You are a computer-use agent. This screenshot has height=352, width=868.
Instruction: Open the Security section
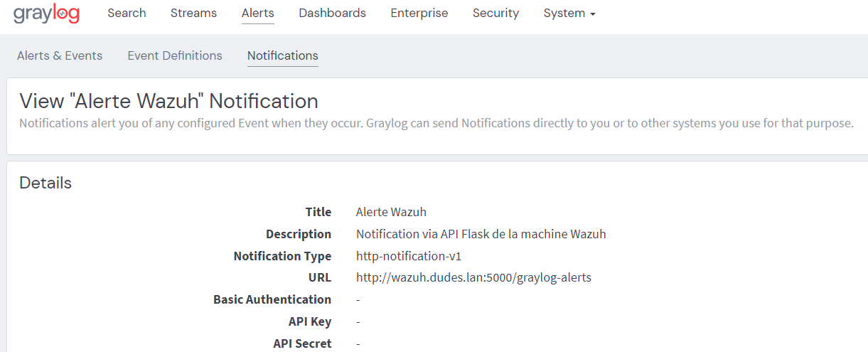tap(495, 13)
